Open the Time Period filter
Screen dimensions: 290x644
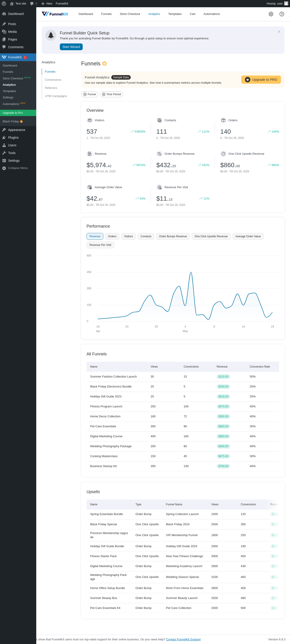[111, 94]
